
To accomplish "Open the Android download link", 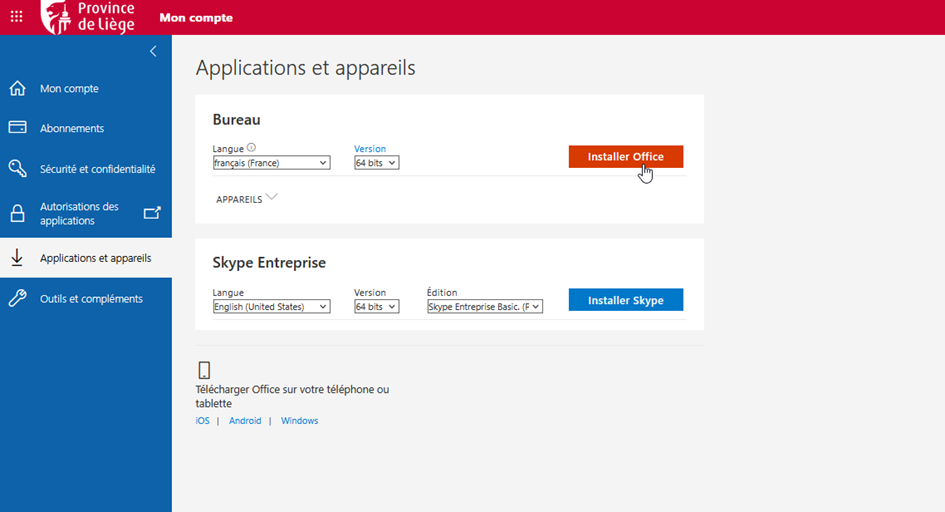I will click(x=245, y=421).
